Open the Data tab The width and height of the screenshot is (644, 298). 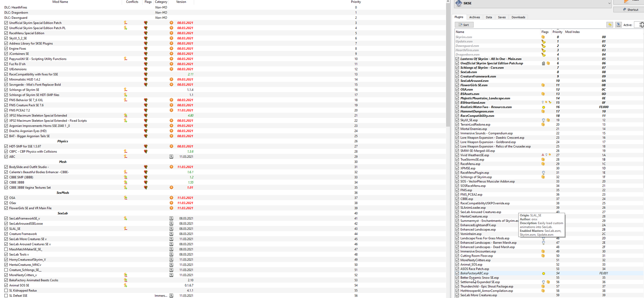click(x=489, y=17)
